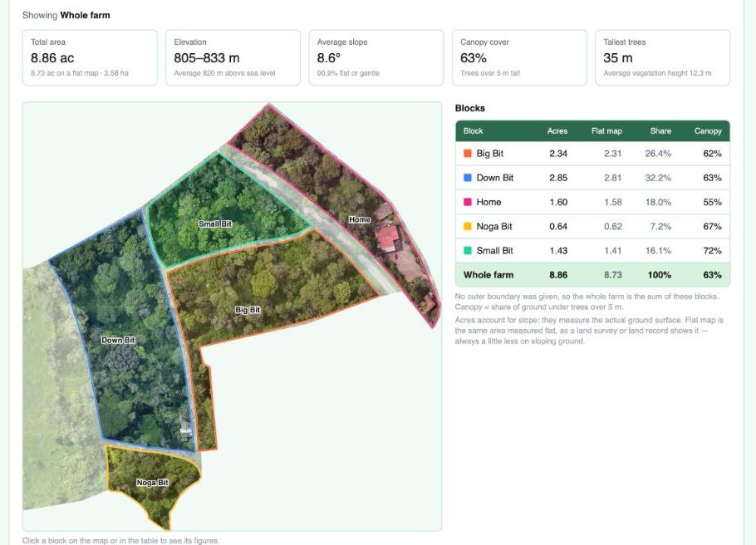Click the orange Big Bit color swatch
Viewport: 756px width, 545px height.
coord(467,154)
